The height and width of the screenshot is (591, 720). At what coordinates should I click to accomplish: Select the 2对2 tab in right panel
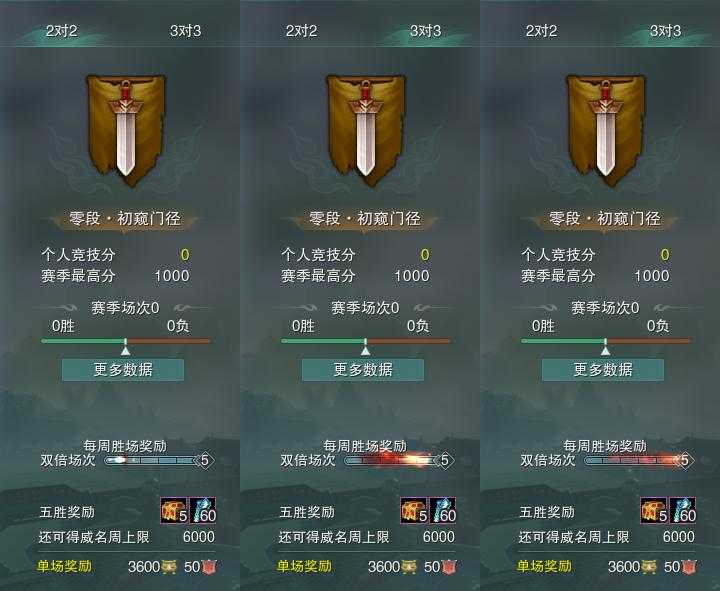541,31
